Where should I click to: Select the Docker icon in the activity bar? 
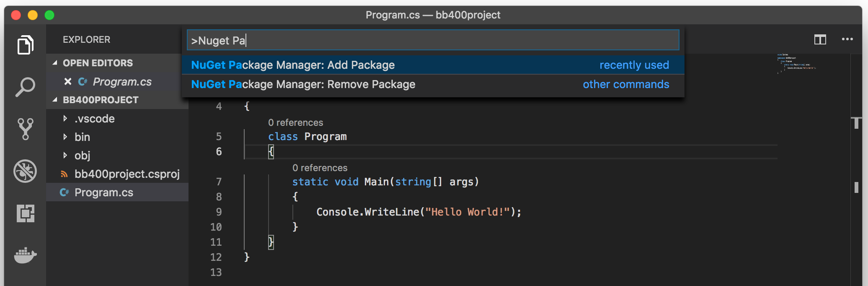click(25, 255)
